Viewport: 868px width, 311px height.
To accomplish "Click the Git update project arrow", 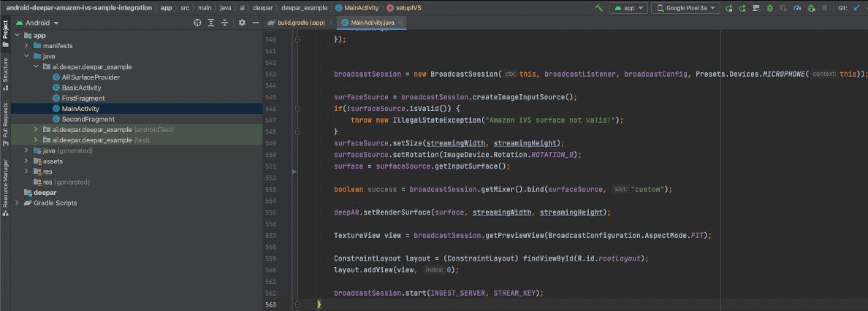I will click(x=857, y=8).
